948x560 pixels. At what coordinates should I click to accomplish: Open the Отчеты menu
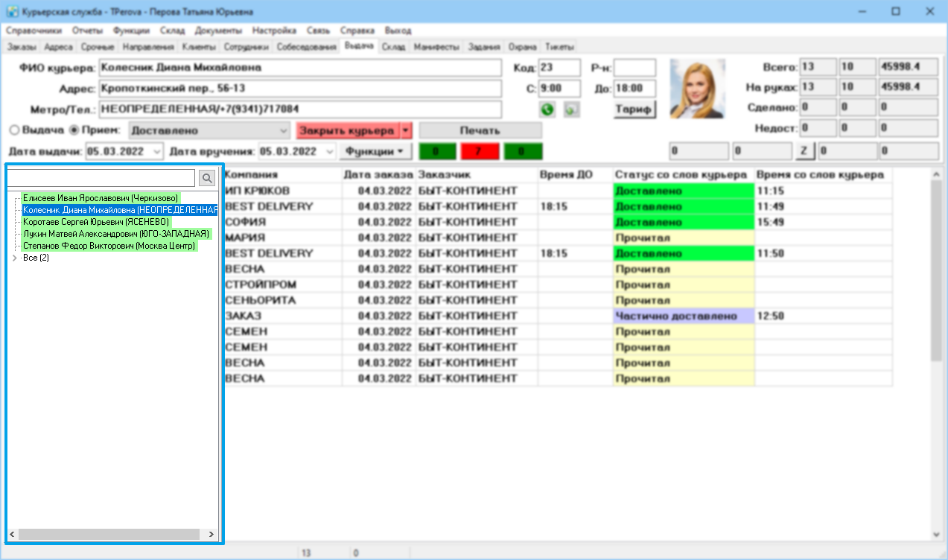click(88, 31)
